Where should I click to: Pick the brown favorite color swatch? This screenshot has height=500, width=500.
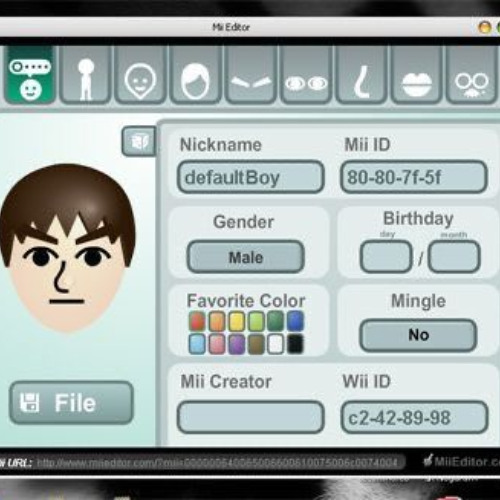point(256,344)
